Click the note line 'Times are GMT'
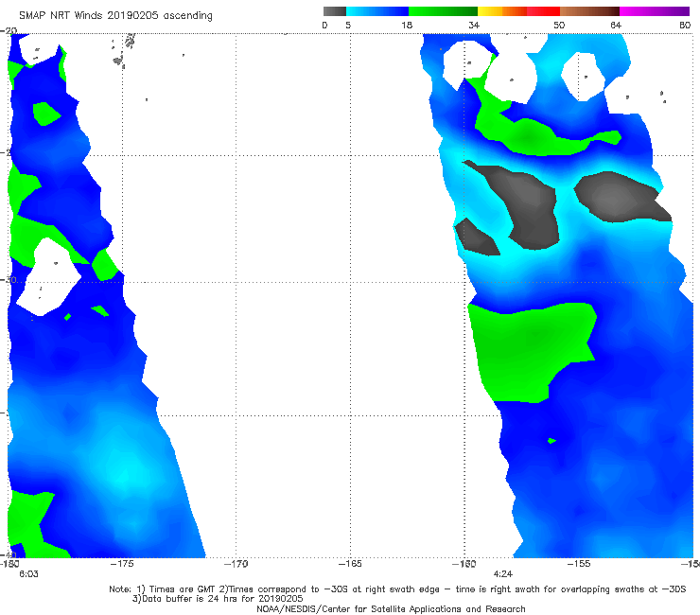Screen dimensions: 700x615 pos(182,589)
